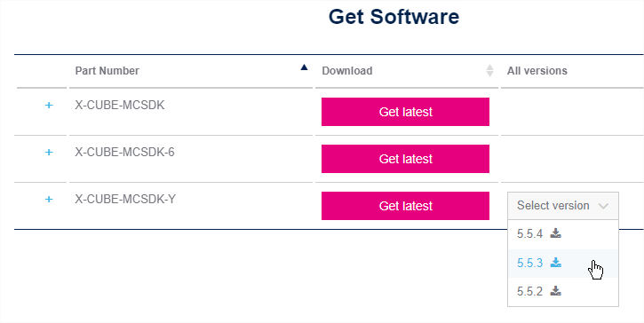
Task: Click download icon next to version 5.5.3
Action: (556, 263)
